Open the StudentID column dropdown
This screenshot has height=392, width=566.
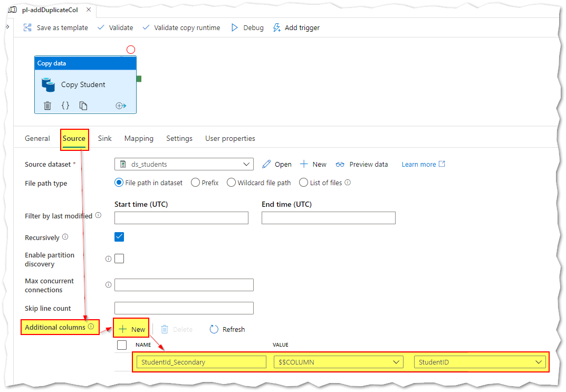click(x=479, y=362)
